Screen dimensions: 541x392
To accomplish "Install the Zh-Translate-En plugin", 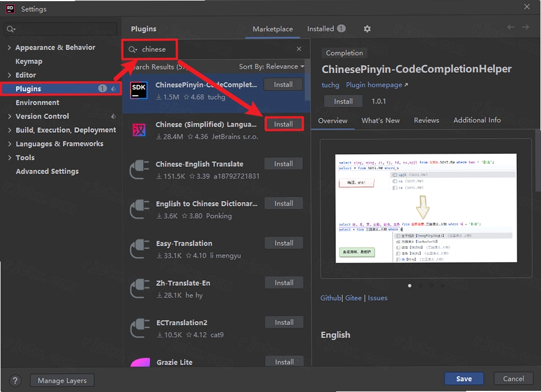I will 284,283.
